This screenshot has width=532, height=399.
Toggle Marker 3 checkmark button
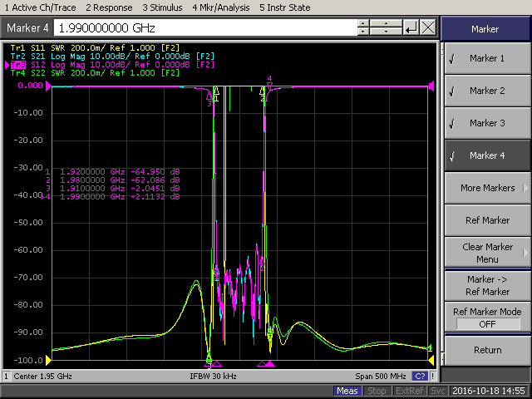click(x=486, y=123)
